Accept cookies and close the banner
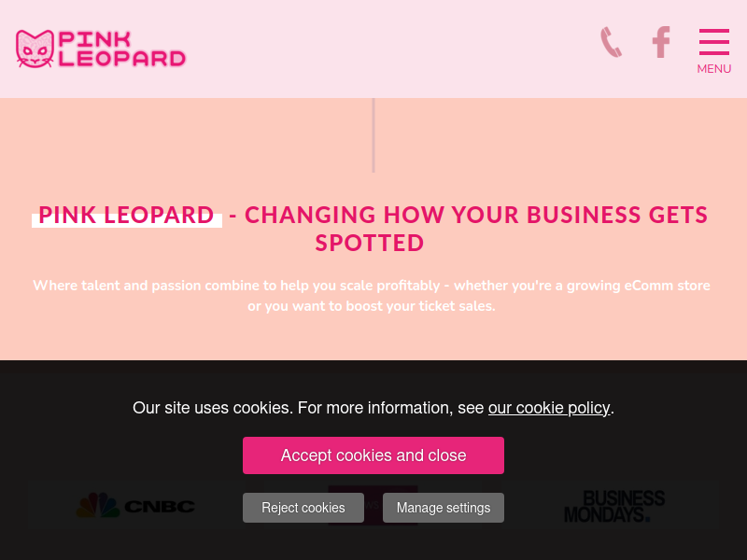Viewport: 747px width, 560px height. pyautogui.click(x=373, y=455)
